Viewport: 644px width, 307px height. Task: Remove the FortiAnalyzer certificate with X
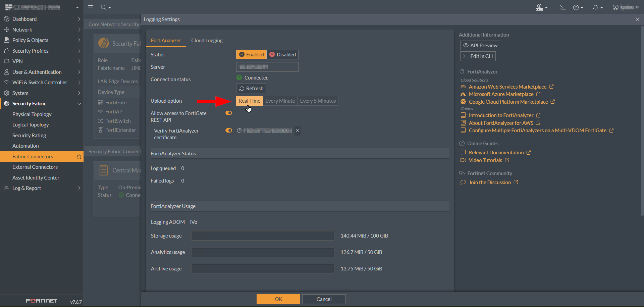click(298, 131)
